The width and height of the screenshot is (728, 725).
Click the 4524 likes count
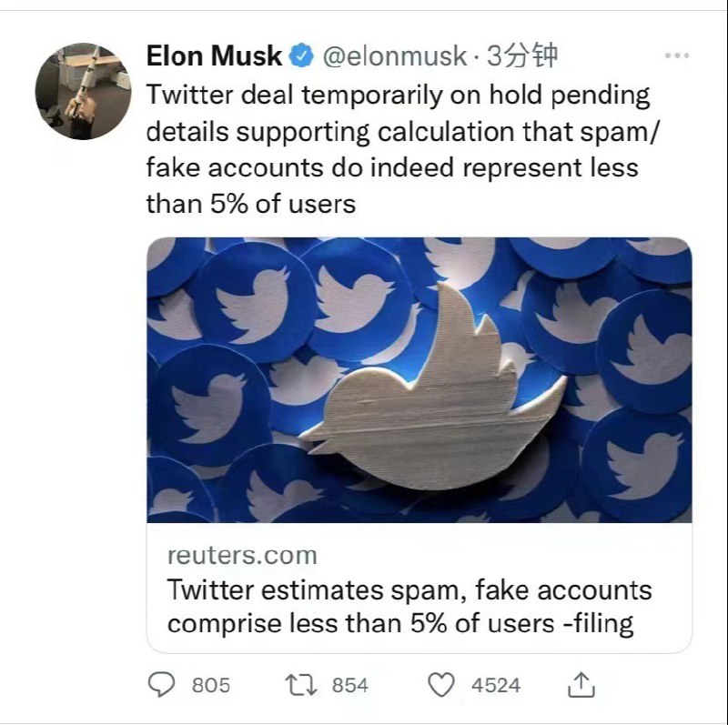point(496,685)
